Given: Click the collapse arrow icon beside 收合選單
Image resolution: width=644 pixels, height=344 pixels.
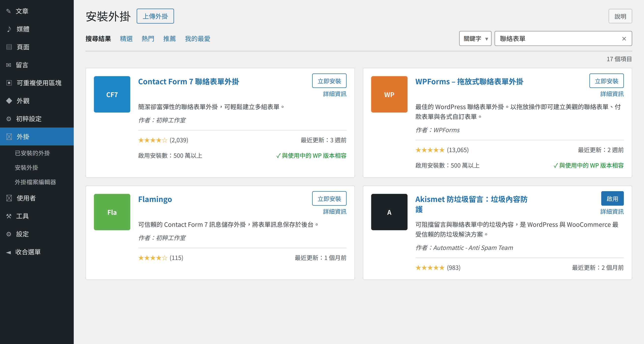Looking at the screenshot, I should pyautogui.click(x=9, y=252).
